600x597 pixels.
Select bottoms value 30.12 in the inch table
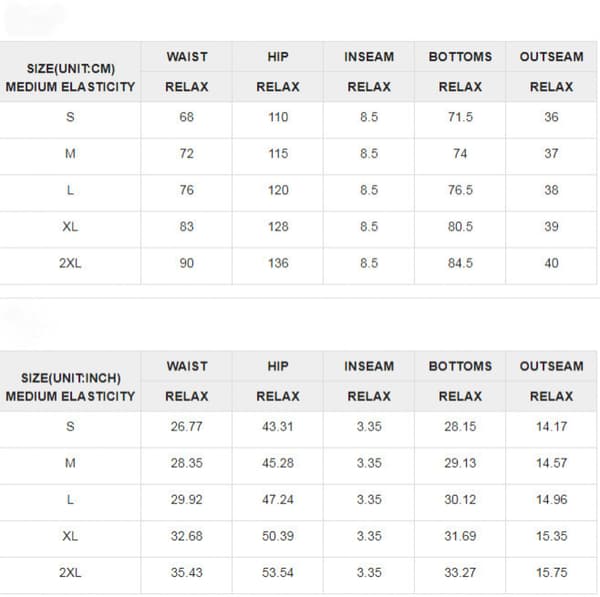(460, 499)
